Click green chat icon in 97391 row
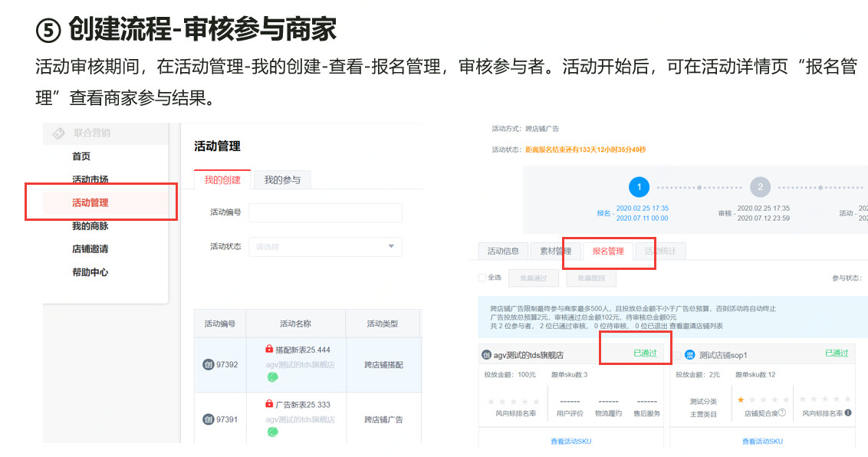The height and width of the screenshot is (457, 868). pos(272,432)
